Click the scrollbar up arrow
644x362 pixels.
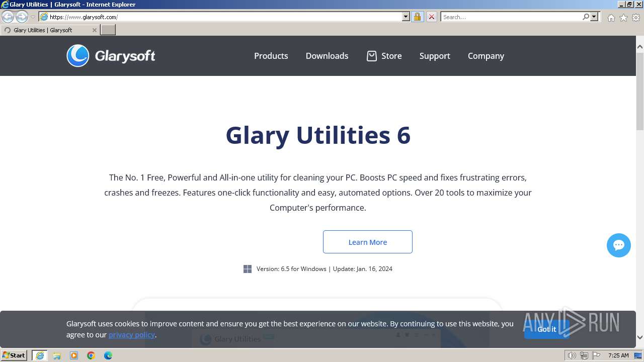(x=640, y=47)
